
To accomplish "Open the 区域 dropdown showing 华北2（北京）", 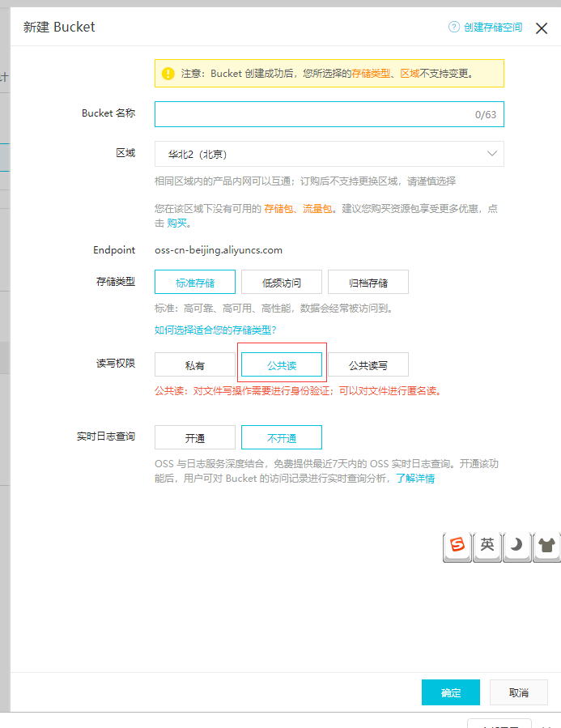I will 329,154.
